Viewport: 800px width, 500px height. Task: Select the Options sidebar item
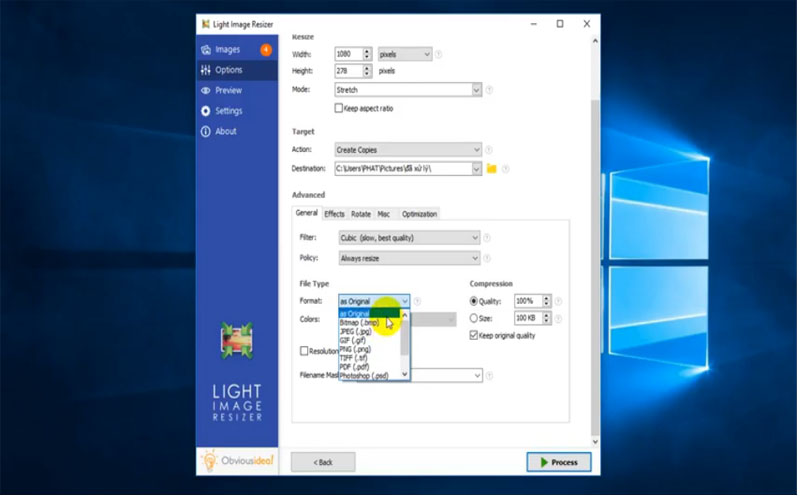point(237,70)
